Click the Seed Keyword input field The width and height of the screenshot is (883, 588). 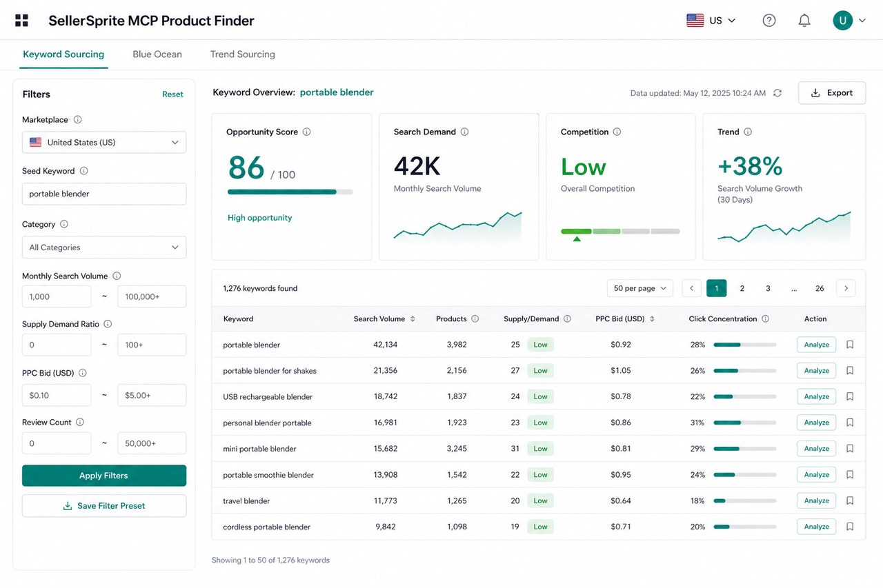tap(104, 194)
